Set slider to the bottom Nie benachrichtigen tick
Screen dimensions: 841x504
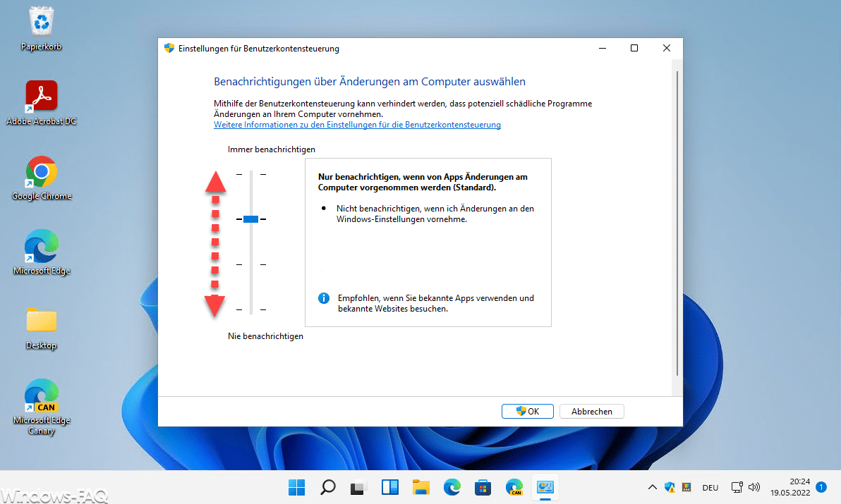251,309
